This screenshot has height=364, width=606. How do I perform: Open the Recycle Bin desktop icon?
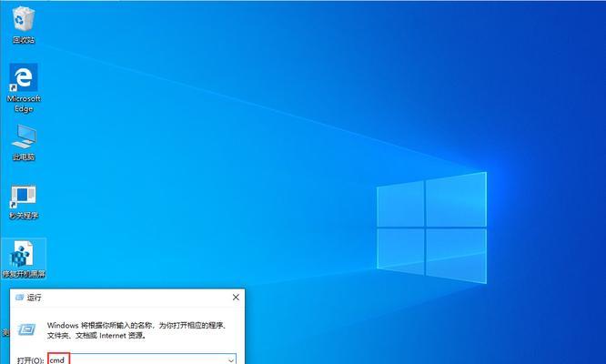click(24, 18)
